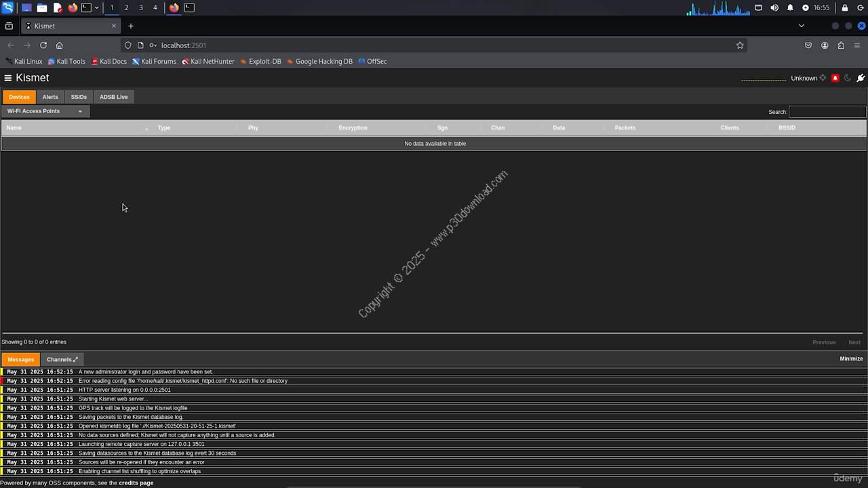Sort table by Sgn column

coord(459,127)
